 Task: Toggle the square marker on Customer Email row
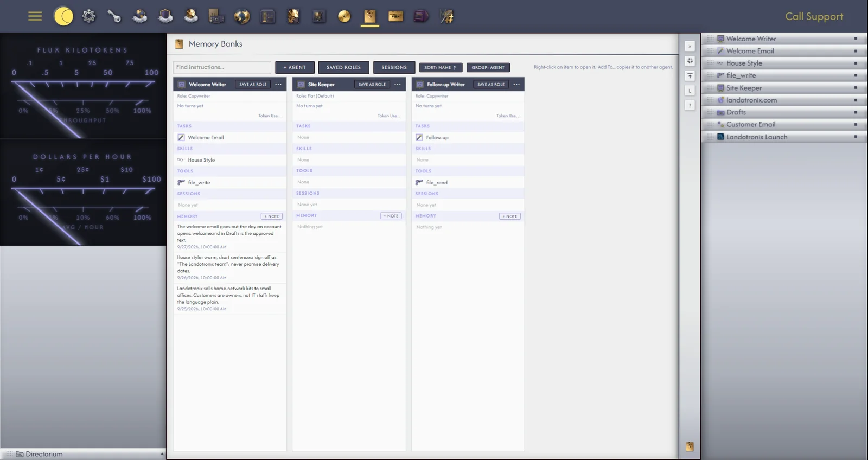point(856,124)
